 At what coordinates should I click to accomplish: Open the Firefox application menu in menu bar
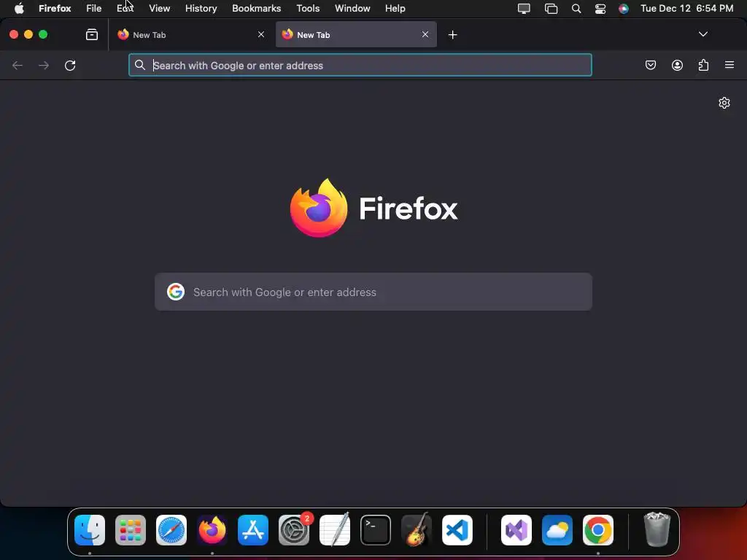[55, 9]
